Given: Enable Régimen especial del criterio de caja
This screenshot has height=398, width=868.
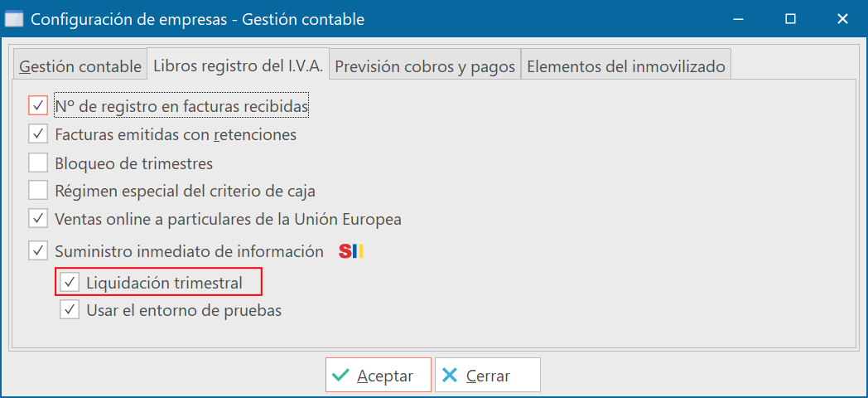Looking at the screenshot, I should point(38,191).
